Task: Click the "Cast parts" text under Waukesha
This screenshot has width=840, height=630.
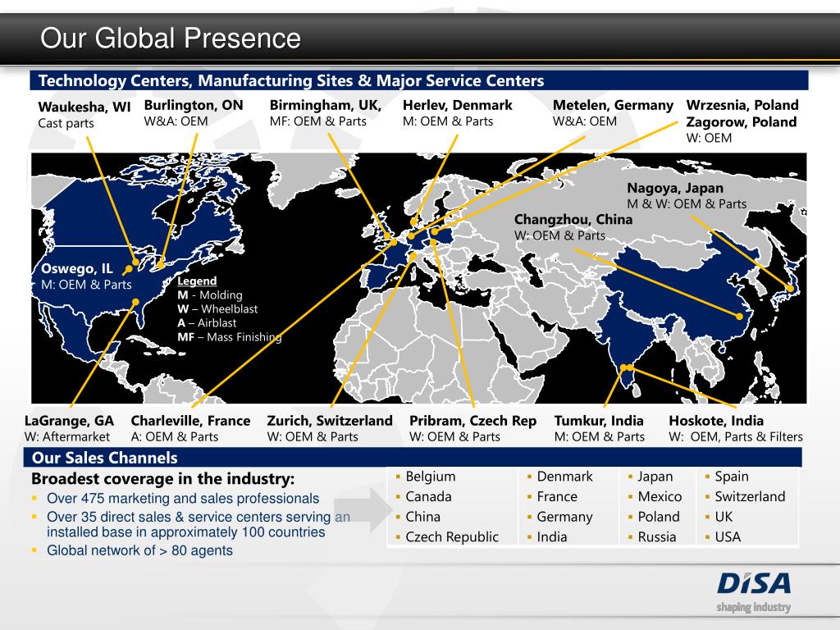Action: pos(66,123)
